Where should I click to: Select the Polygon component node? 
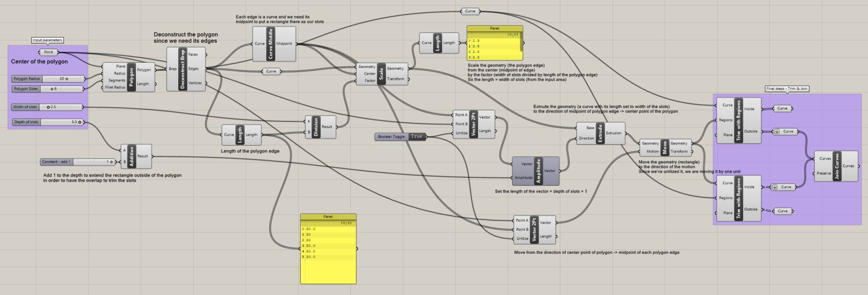coord(131,77)
